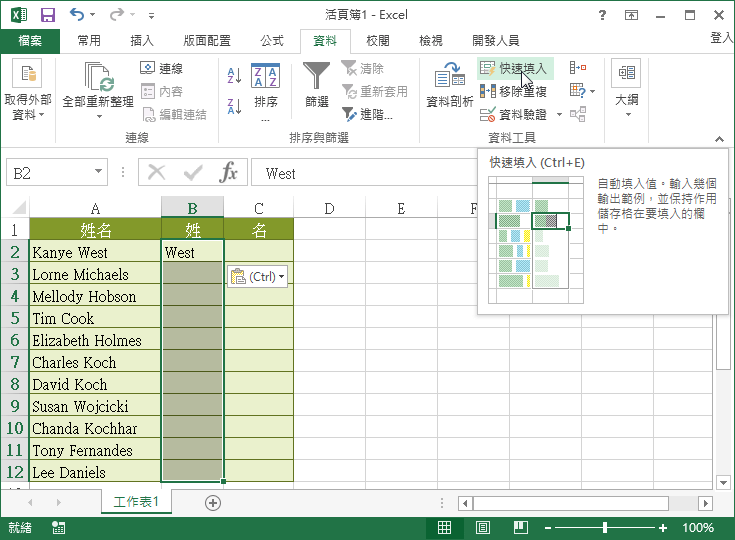Click Ribbon Display Options icon

click(631, 15)
